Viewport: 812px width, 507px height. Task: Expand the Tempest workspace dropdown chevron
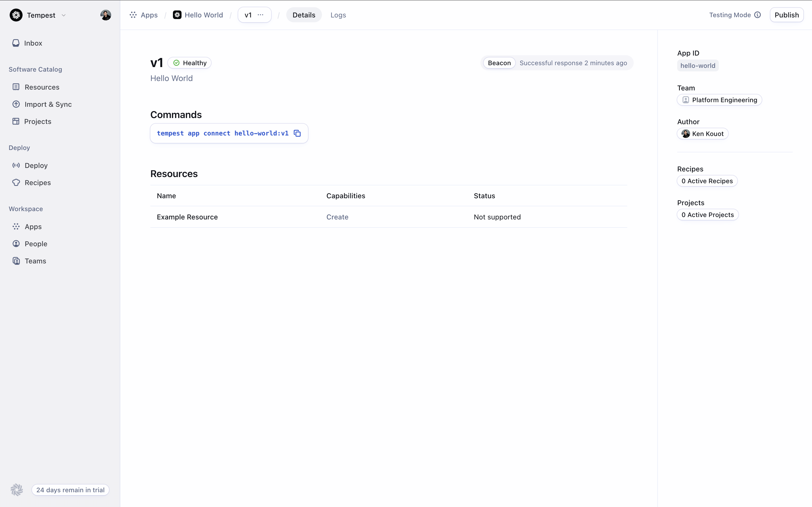[64, 16]
